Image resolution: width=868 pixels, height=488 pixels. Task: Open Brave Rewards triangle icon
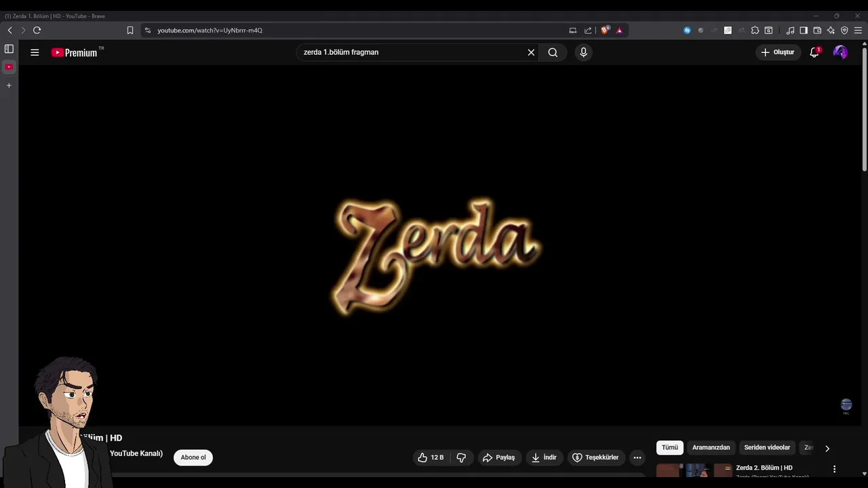tap(619, 30)
